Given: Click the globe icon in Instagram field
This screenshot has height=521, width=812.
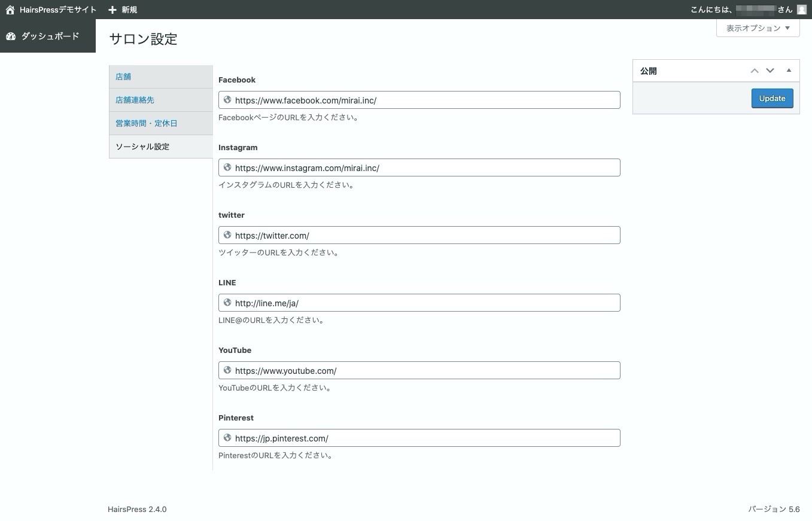Looking at the screenshot, I should coord(227,167).
